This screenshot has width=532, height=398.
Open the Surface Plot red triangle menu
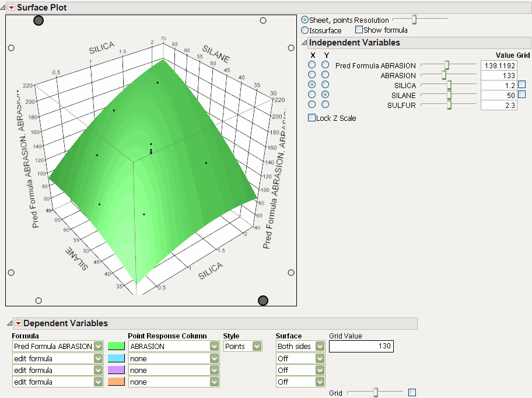click(x=10, y=8)
